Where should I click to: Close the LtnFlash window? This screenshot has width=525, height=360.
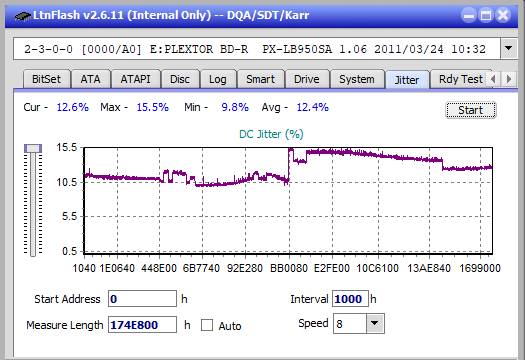tap(503, 15)
